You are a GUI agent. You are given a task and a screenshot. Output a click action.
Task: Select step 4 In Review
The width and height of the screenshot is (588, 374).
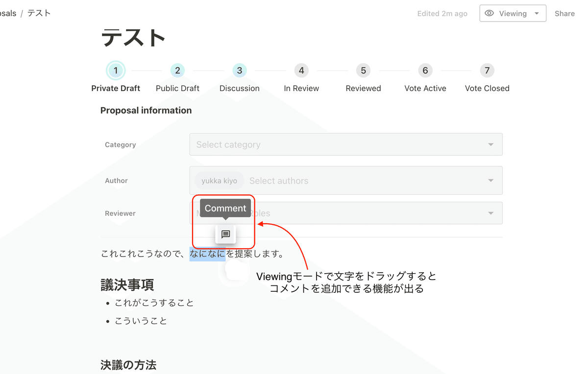click(301, 70)
